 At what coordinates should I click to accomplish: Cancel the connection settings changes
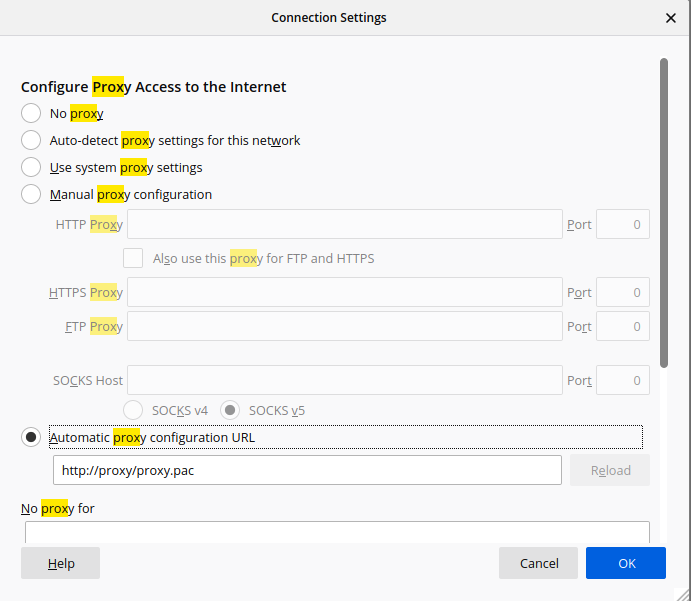tap(538, 563)
